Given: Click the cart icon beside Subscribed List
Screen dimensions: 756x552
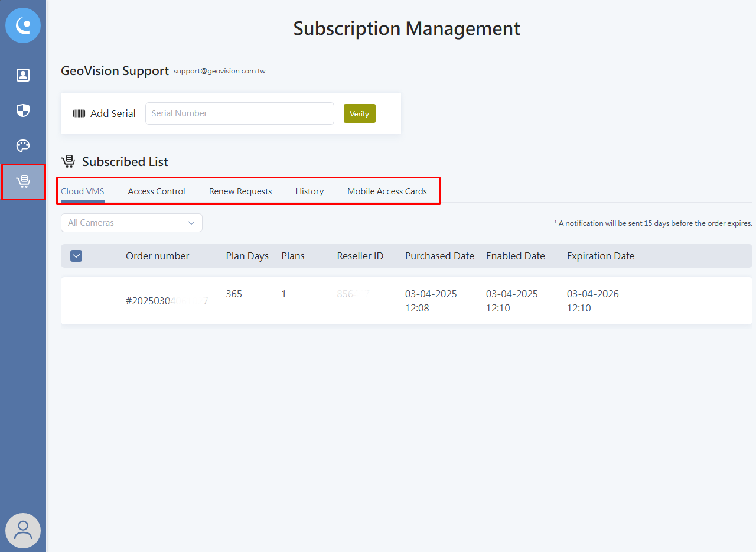Looking at the screenshot, I should 68,161.
